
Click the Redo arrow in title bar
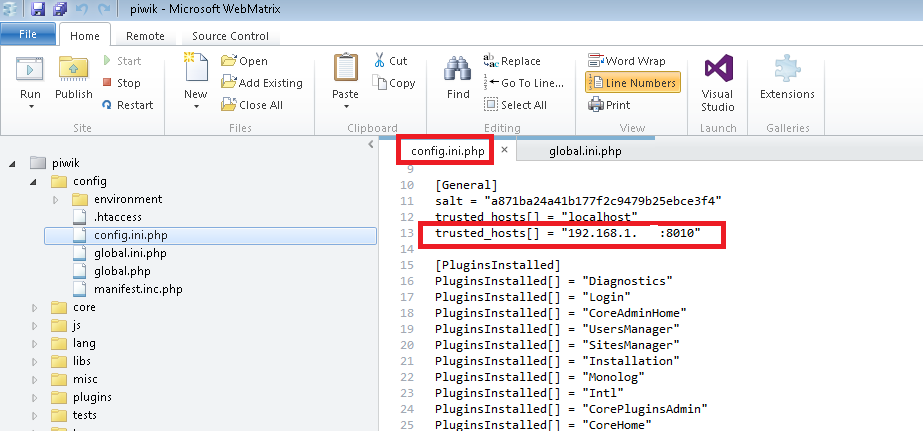pos(104,9)
